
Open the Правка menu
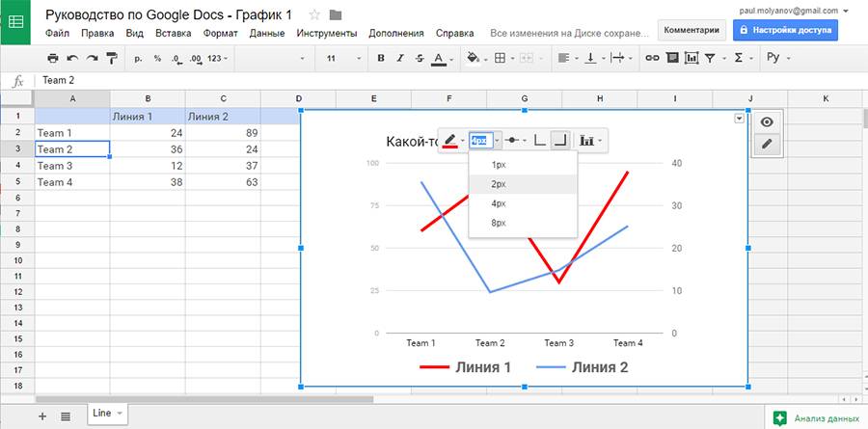point(97,33)
